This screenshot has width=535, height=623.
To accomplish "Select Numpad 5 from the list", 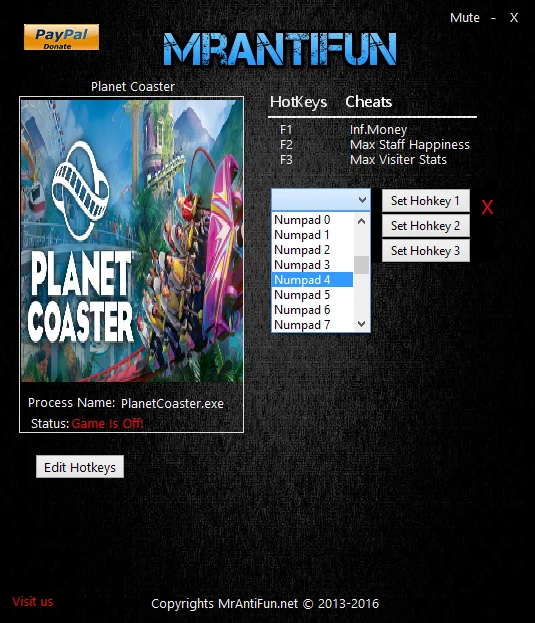I will click(313, 295).
